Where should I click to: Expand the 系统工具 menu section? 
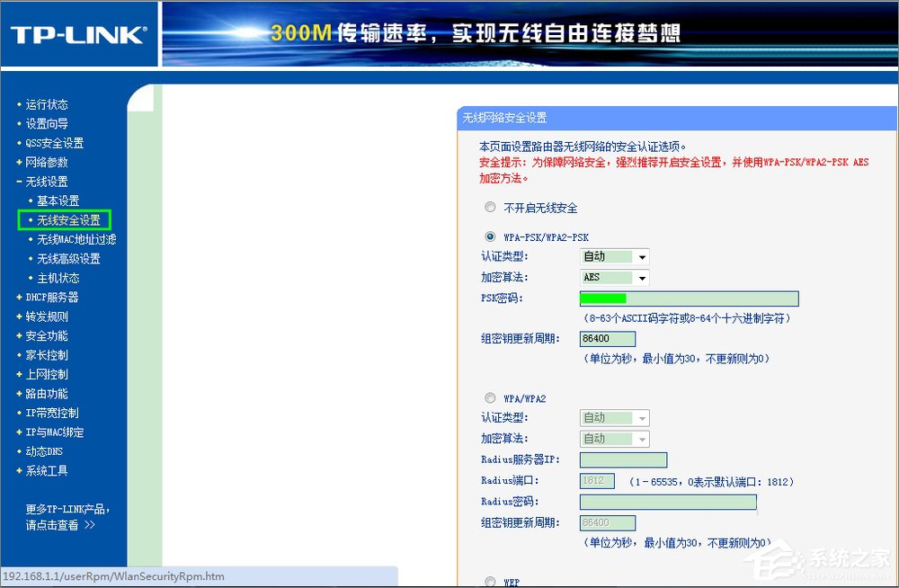(45, 470)
